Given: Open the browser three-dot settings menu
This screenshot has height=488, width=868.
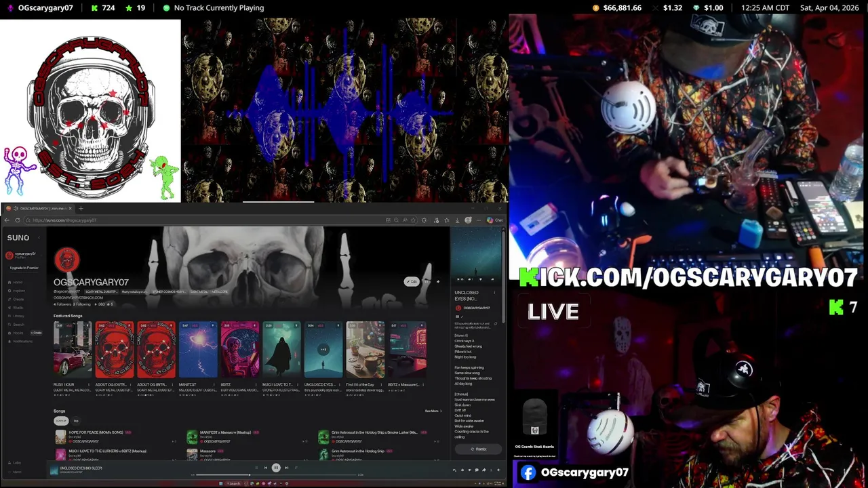Looking at the screenshot, I should [x=479, y=220].
